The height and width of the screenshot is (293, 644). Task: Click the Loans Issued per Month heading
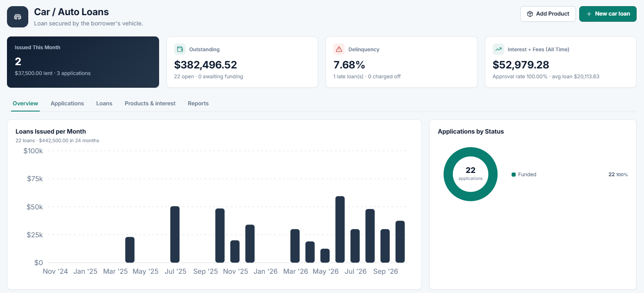click(51, 132)
